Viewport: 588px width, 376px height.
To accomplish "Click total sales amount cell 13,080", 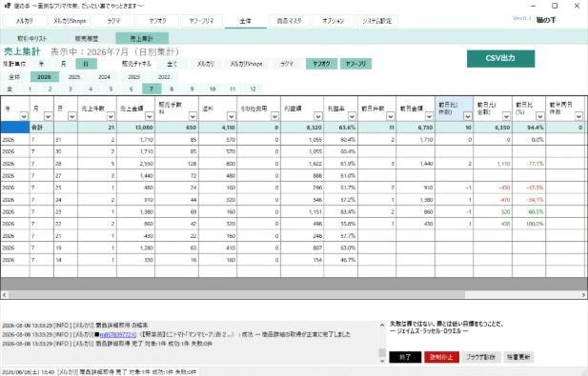I will tap(135, 128).
